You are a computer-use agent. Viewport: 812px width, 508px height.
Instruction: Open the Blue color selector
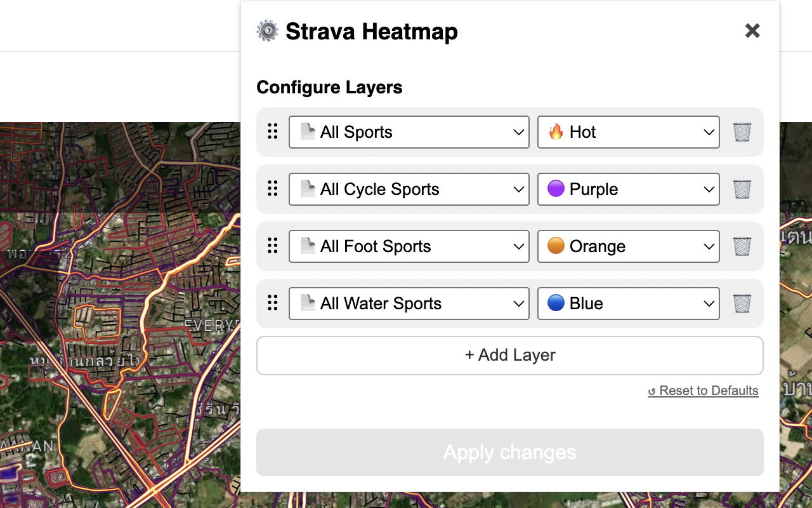(629, 304)
